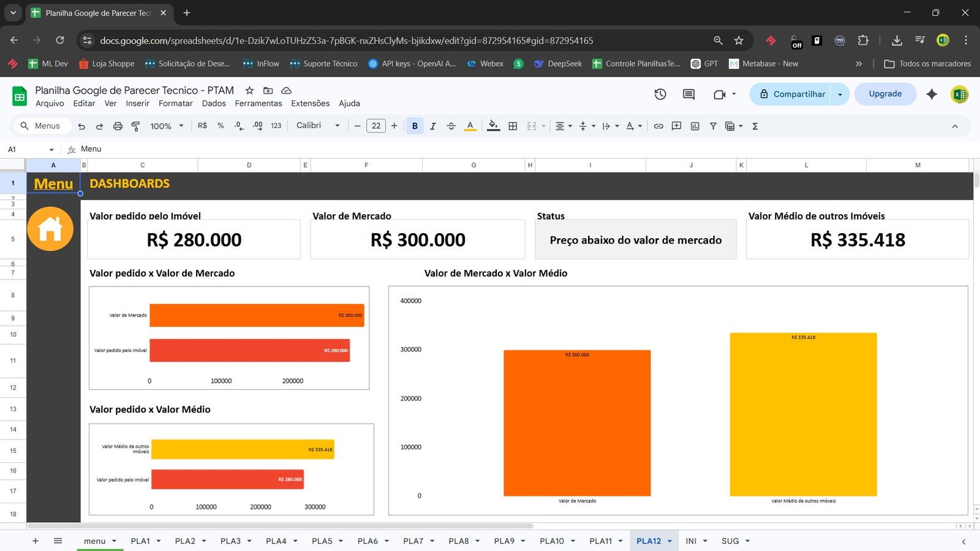Select the paint format tool

coord(135,126)
